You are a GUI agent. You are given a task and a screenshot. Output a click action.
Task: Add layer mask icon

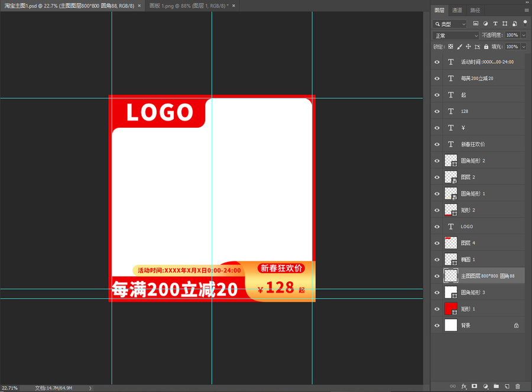pos(474,386)
